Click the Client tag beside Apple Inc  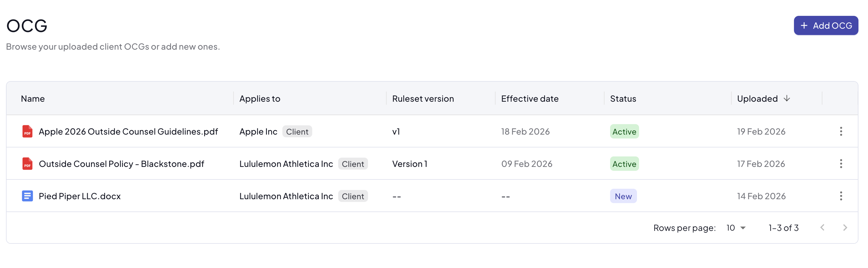pos(297,131)
